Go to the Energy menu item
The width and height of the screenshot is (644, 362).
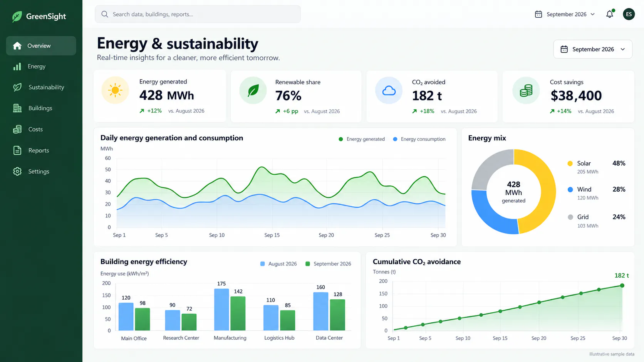pos(41,67)
